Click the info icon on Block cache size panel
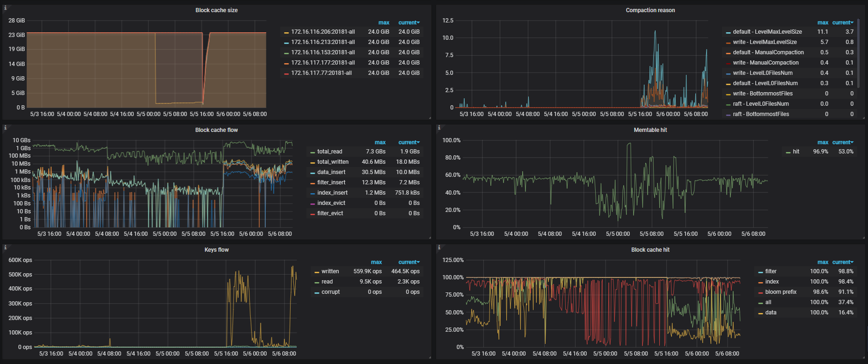 point(5,8)
